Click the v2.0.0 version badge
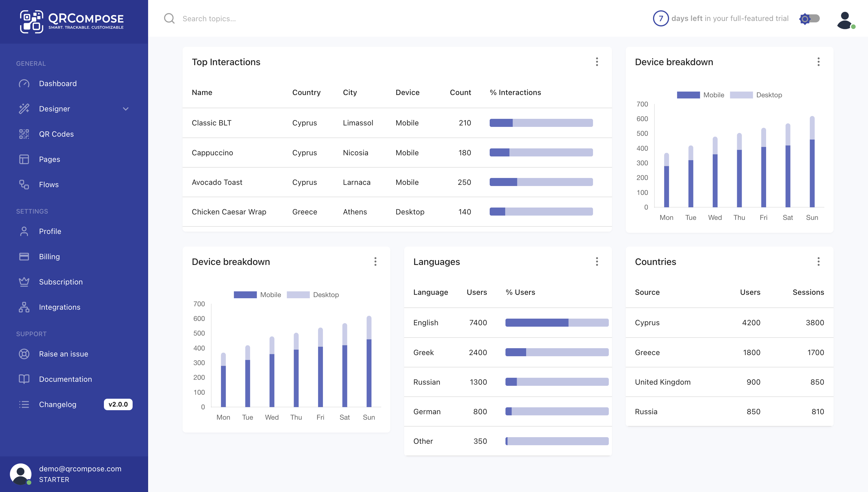This screenshot has height=492, width=868. click(x=118, y=404)
